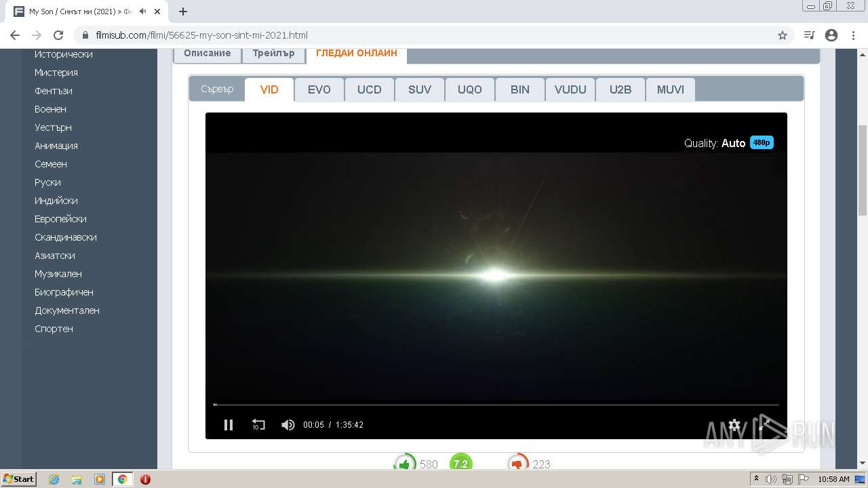Click the thumbs up like icon
The height and width of the screenshot is (488, 868).
[405, 464]
